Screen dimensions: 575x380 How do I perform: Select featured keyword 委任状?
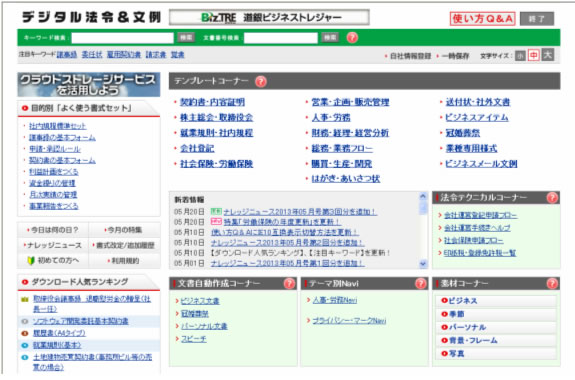92,55
